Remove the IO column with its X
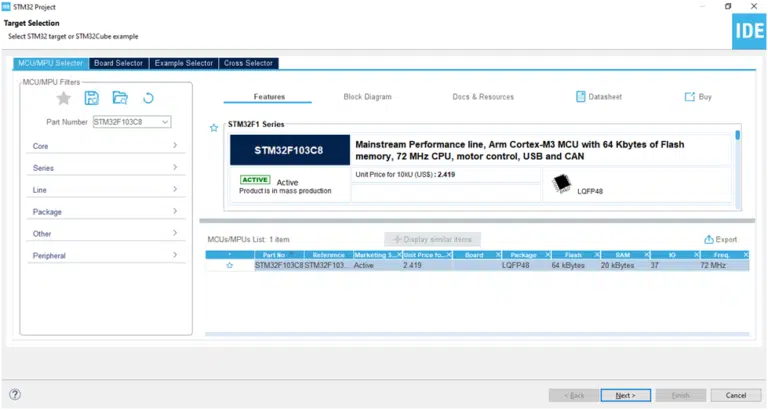This screenshot has height=410, width=768. [696, 255]
